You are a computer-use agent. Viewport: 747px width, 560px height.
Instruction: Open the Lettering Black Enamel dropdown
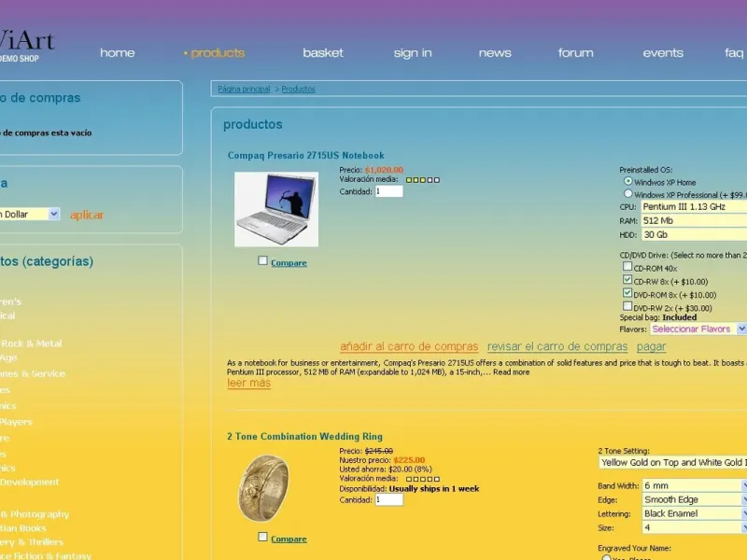(694, 513)
